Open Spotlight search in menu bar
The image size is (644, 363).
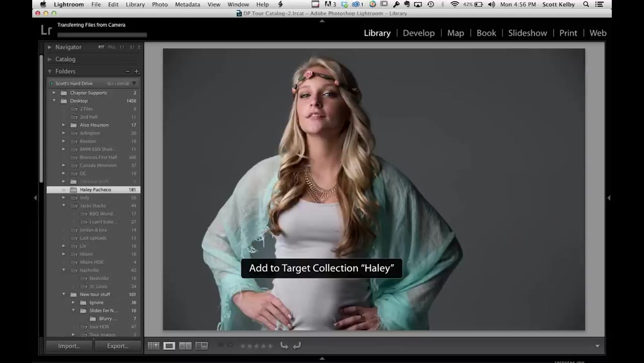(x=587, y=4)
